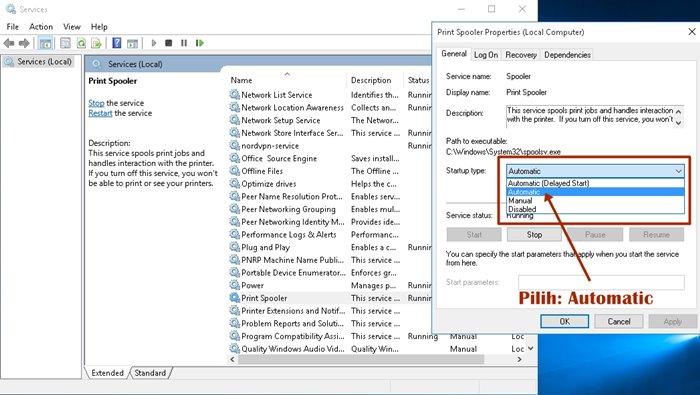
Task: Switch to the Extended view tab
Action: (x=107, y=373)
